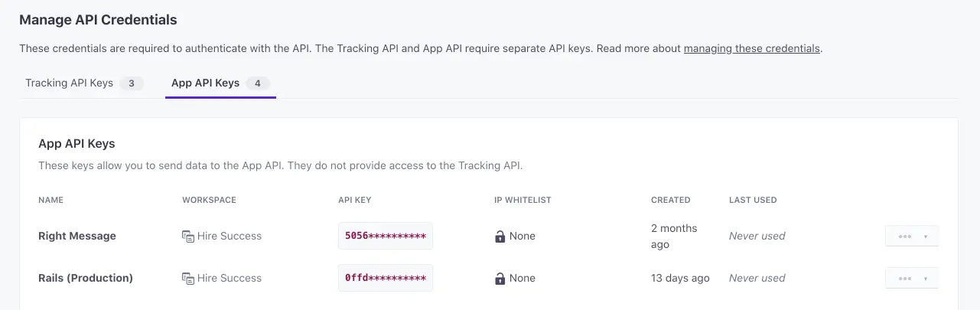Image resolution: width=980 pixels, height=310 pixels.
Task: Select the App API Keys tab
Action: 205,83
